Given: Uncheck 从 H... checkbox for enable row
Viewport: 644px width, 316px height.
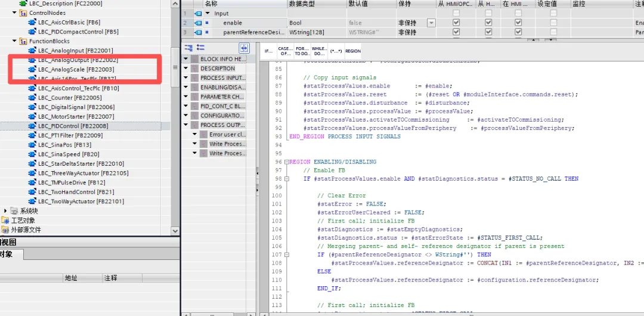Looking at the screenshot, I should (488, 23).
